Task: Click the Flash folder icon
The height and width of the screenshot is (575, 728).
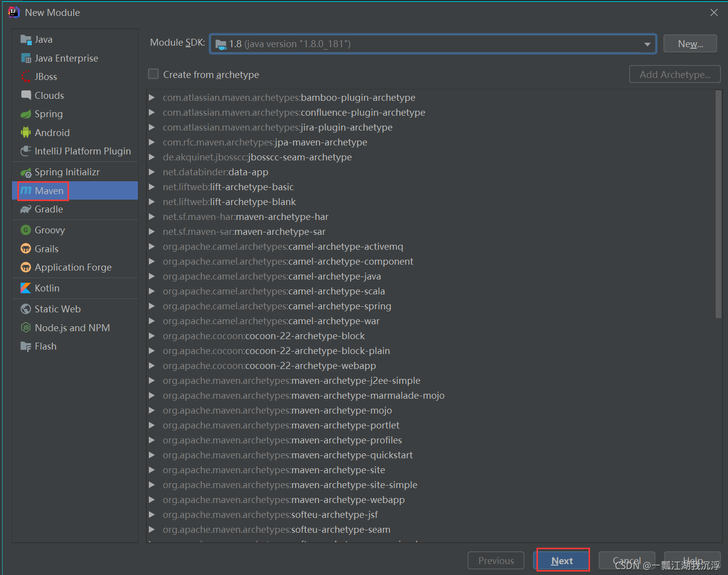Action: pyautogui.click(x=26, y=346)
